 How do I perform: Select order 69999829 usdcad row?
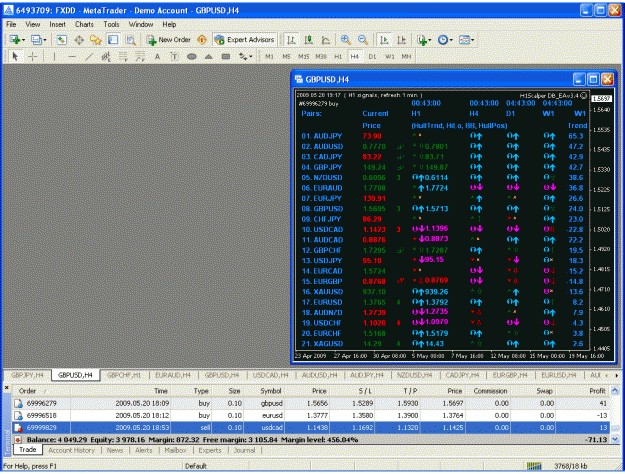pos(311,428)
